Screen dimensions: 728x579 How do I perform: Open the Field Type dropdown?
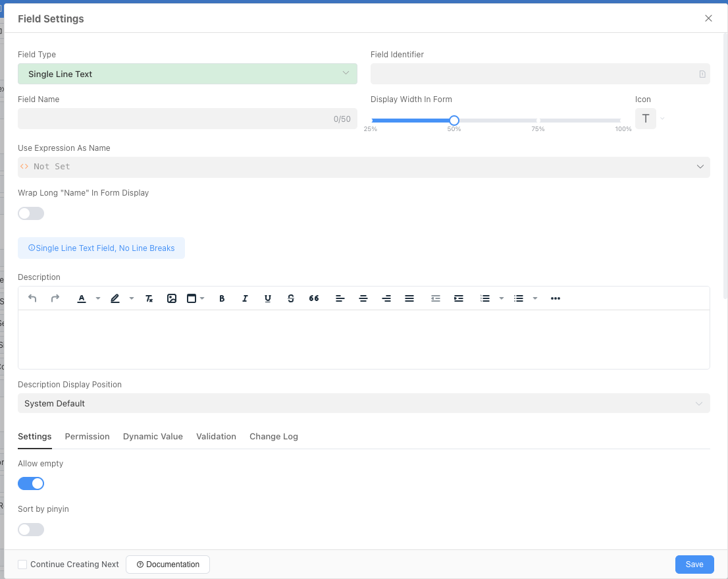coord(188,74)
